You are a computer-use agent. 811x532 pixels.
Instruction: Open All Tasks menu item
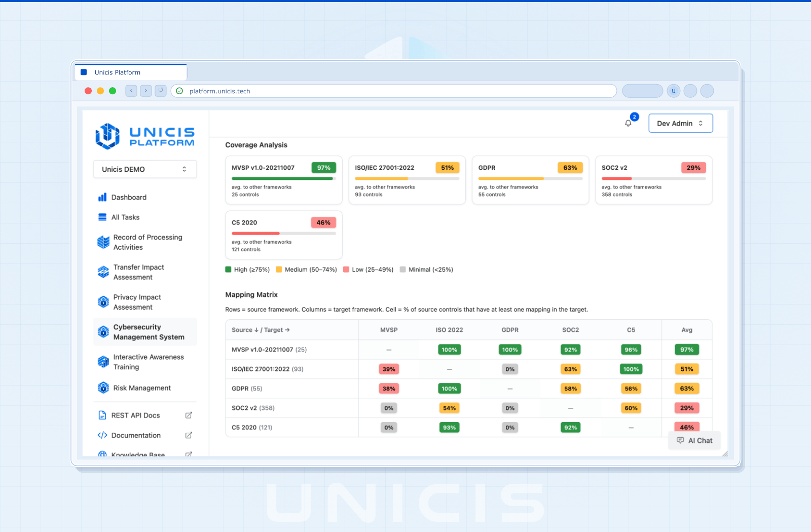[145, 217]
